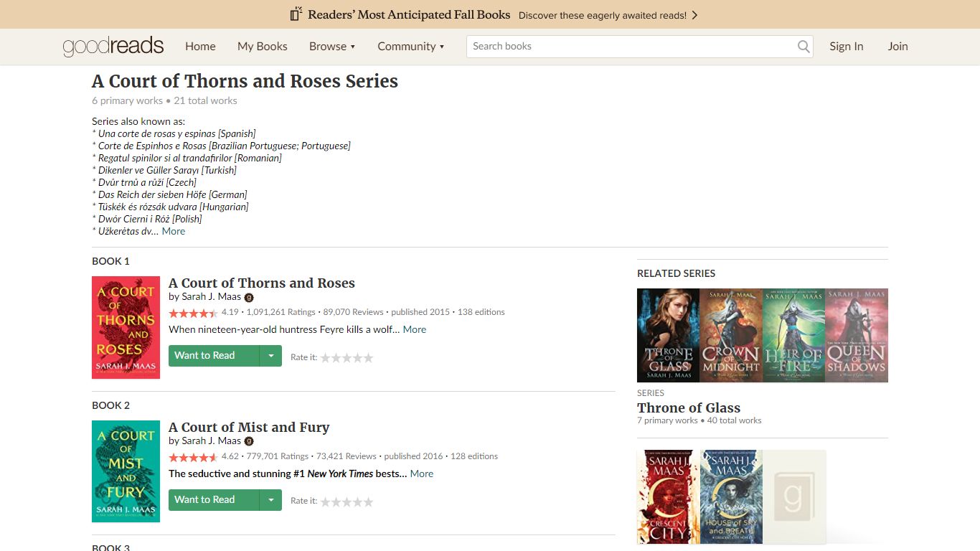Screen dimensions: 980x551
Task: Click A Court of Thorns and Roses cover
Action: click(126, 327)
